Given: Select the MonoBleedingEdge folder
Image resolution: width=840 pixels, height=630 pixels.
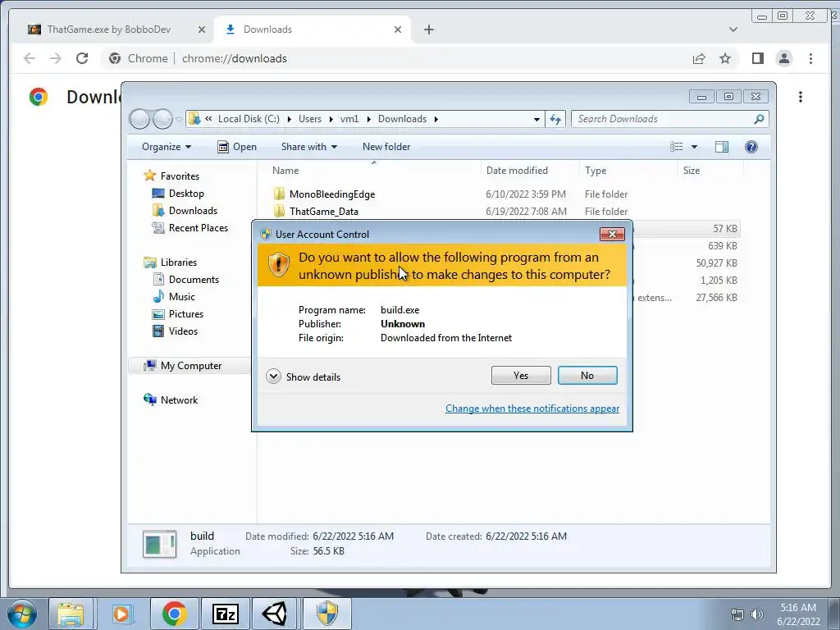Looking at the screenshot, I should (x=332, y=194).
